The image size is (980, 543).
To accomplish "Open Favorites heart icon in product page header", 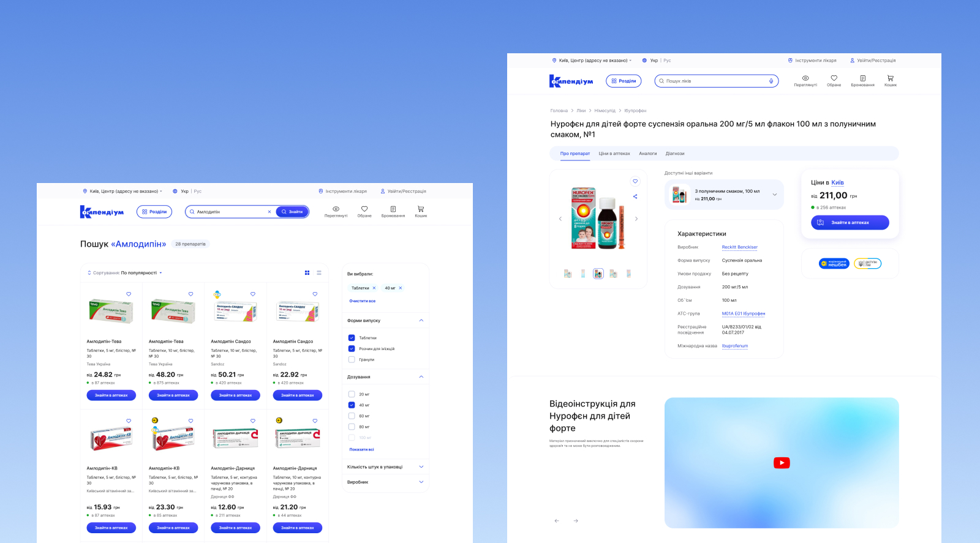I will tap(834, 78).
